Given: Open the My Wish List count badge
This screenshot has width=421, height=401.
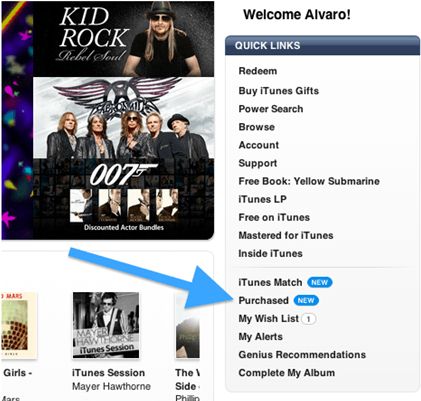Looking at the screenshot, I should click(x=308, y=319).
